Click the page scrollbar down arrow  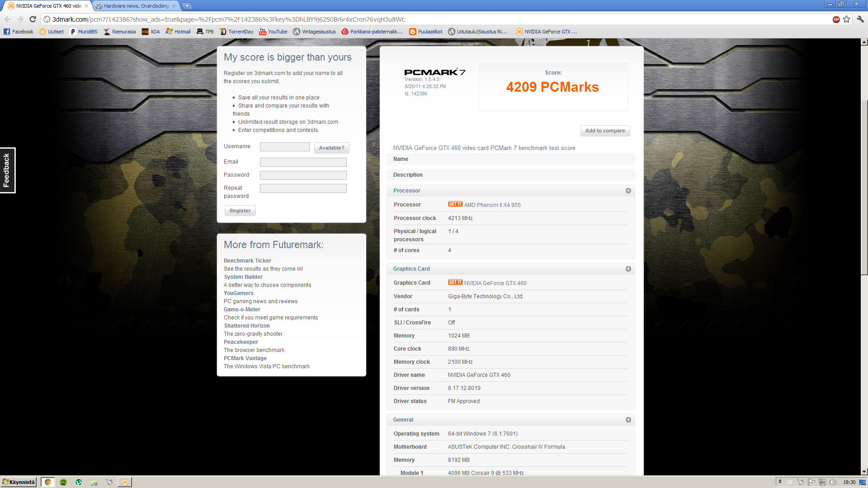(864, 472)
